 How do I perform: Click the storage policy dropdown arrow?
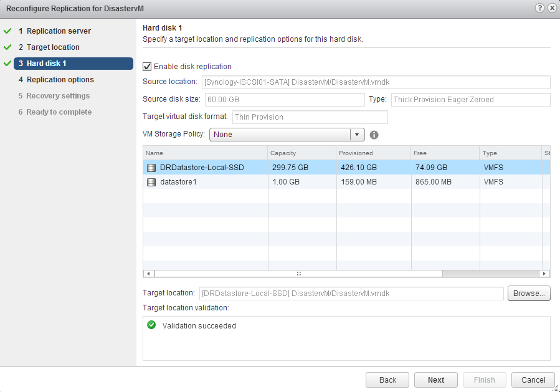(x=358, y=135)
